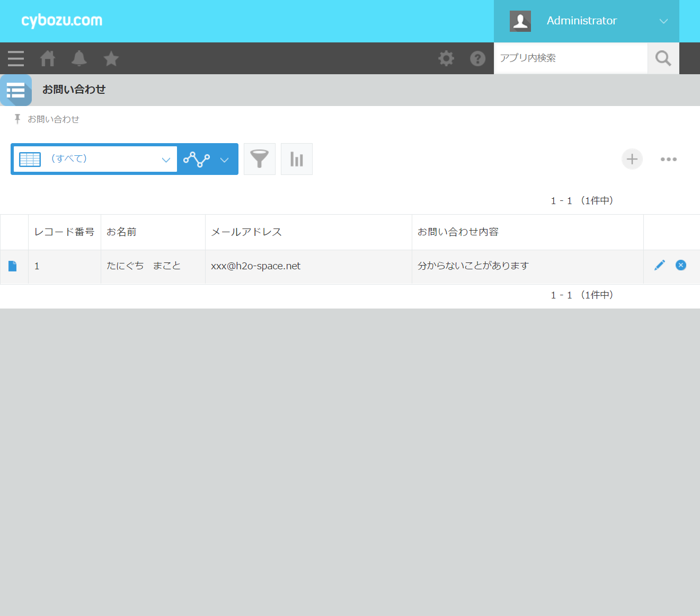Open the favorites star icon
Screen dimensions: 700x616
point(111,58)
